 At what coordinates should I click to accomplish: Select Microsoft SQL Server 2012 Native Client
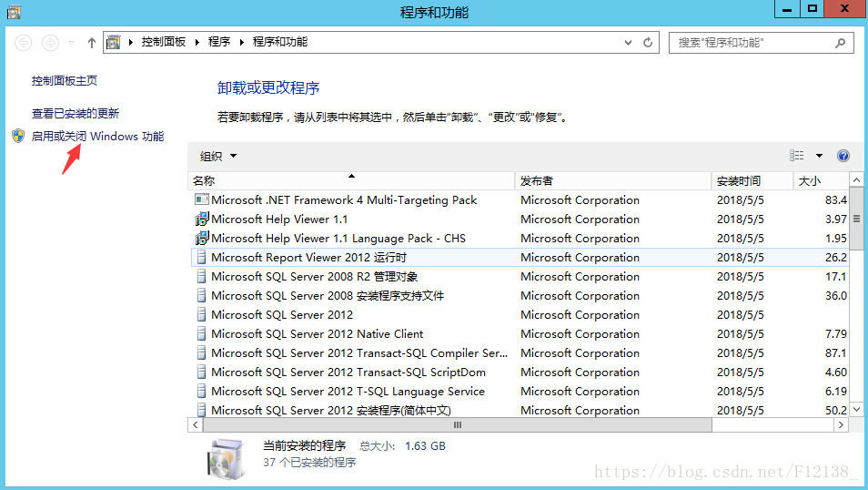[x=317, y=334]
